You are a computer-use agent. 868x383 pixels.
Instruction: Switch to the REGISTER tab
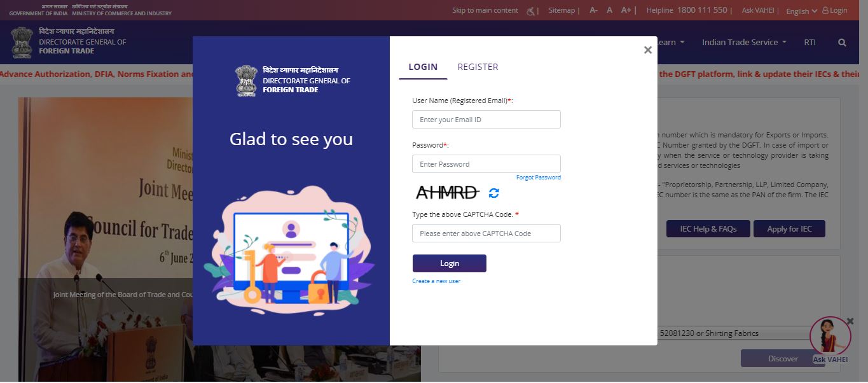coord(478,66)
